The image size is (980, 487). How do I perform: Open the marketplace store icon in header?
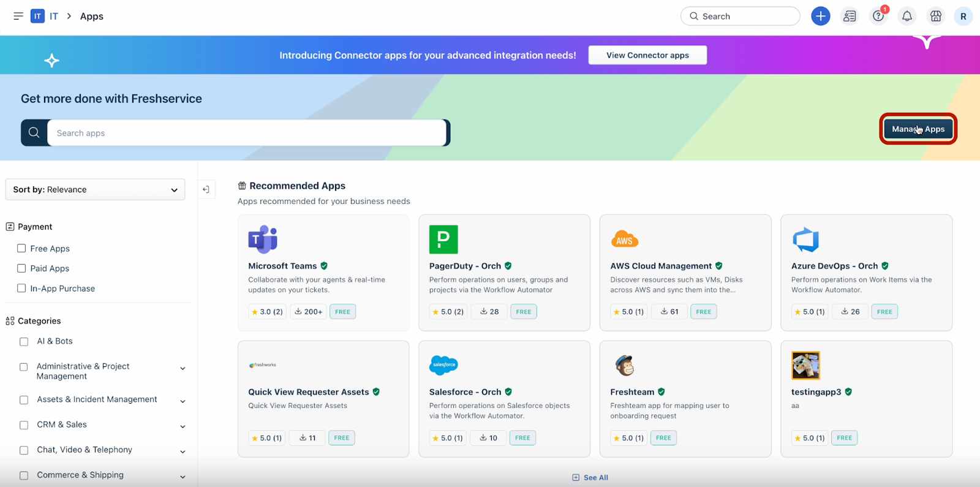[936, 16]
